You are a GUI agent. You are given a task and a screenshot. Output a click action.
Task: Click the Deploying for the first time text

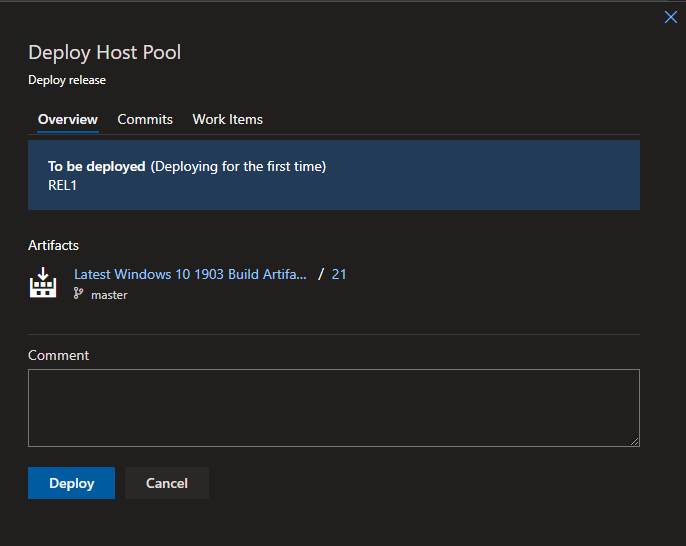[x=238, y=167]
